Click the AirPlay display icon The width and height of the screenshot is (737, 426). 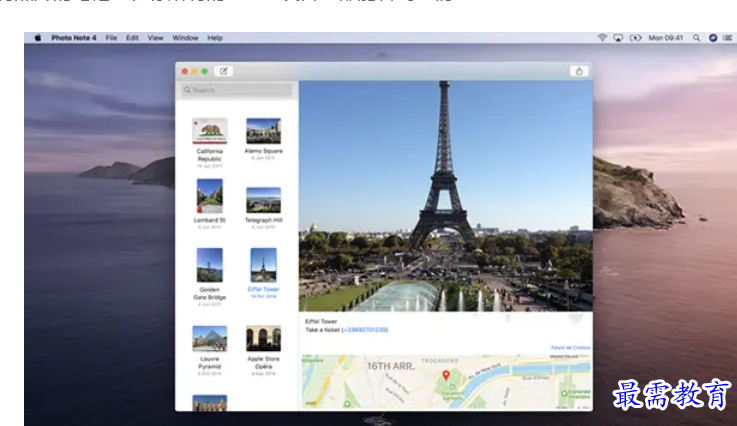618,38
